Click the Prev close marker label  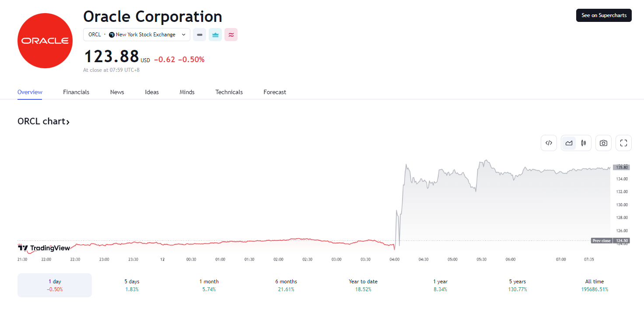pos(601,240)
